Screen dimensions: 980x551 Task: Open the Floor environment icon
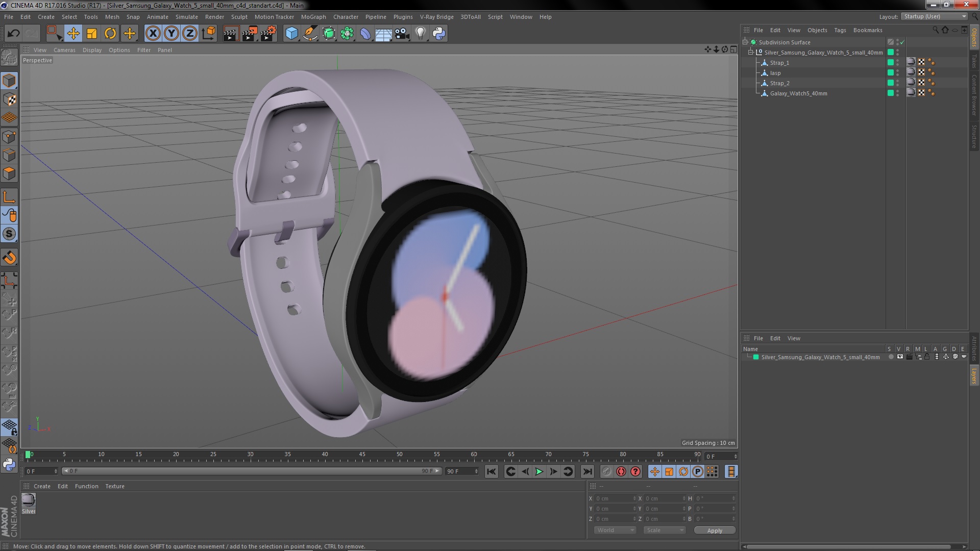[383, 34]
